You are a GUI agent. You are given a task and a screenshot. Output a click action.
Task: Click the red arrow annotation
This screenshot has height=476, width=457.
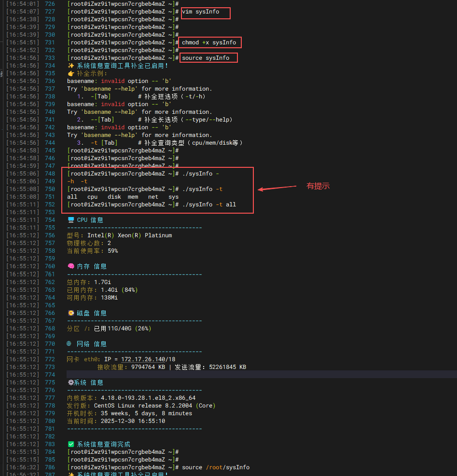tap(277, 188)
